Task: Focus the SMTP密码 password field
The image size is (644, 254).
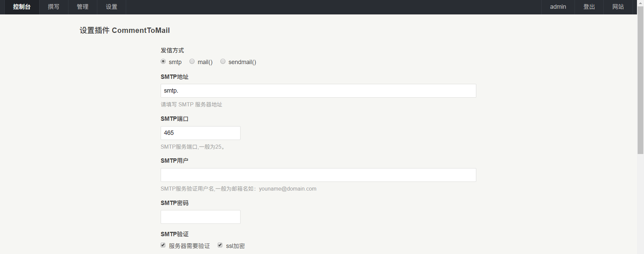Action: pos(200,217)
